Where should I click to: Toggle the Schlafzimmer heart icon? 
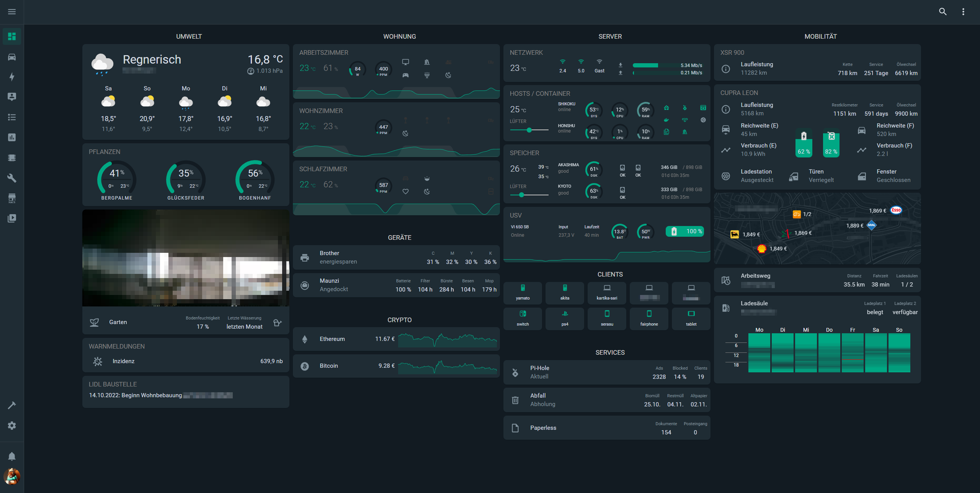[x=405, y=192]
